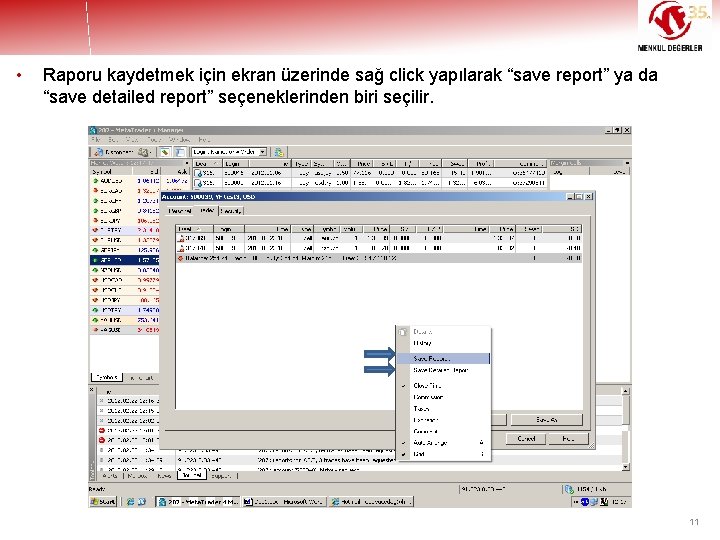Viewport: 720px width, 540px height.
Task: Open the Security tab in Account dialog
Action: 231,211
